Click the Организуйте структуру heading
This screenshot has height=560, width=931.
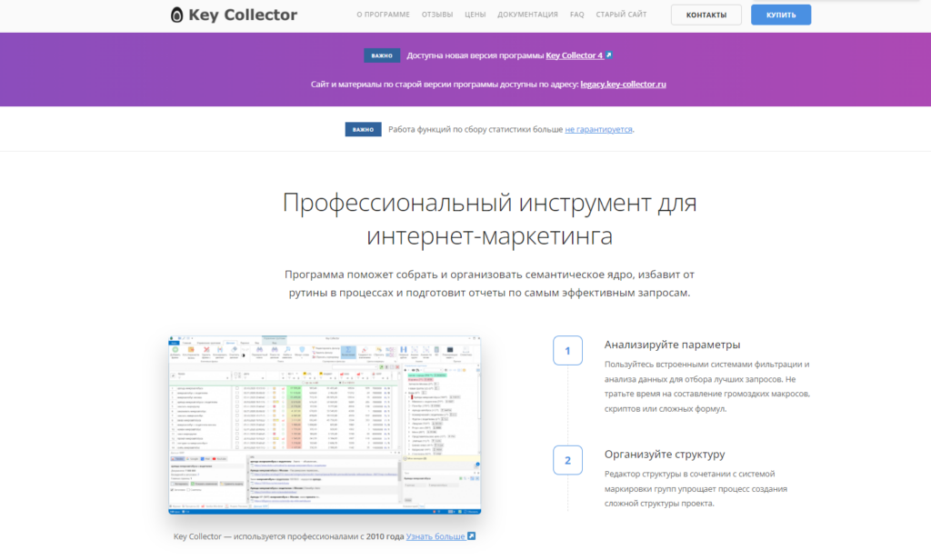coord(665,455)
